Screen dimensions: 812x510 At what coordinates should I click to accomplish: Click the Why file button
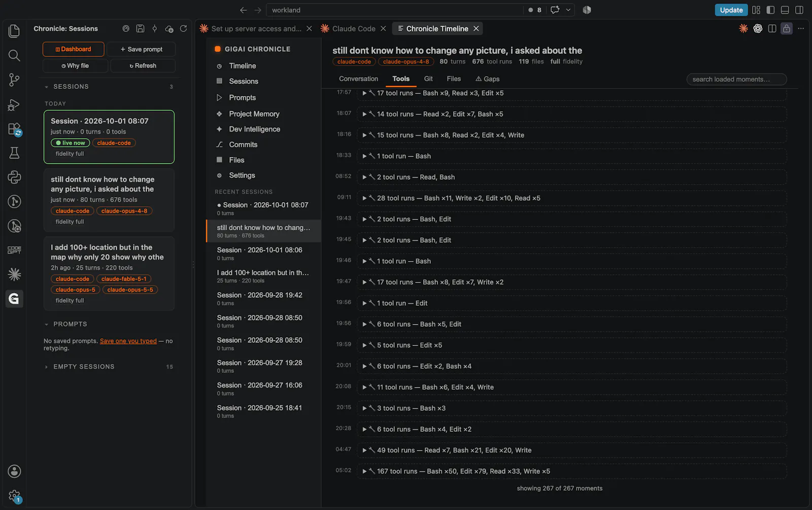pyautogui.click(x=75, y=66)
